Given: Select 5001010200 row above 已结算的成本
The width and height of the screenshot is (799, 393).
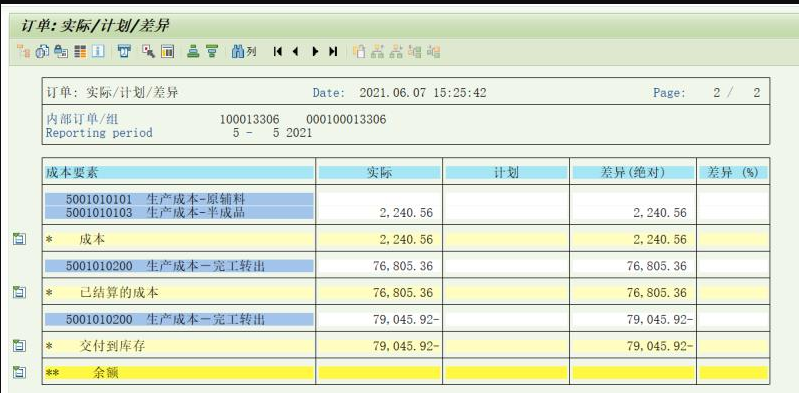Looking at the screenshot, I should [x=179, y=266].
